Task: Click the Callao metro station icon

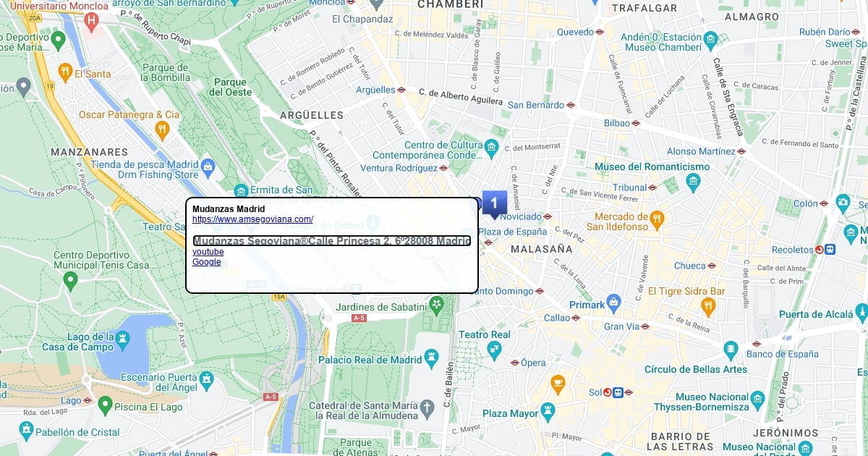Action: click(x=576, y=318)
